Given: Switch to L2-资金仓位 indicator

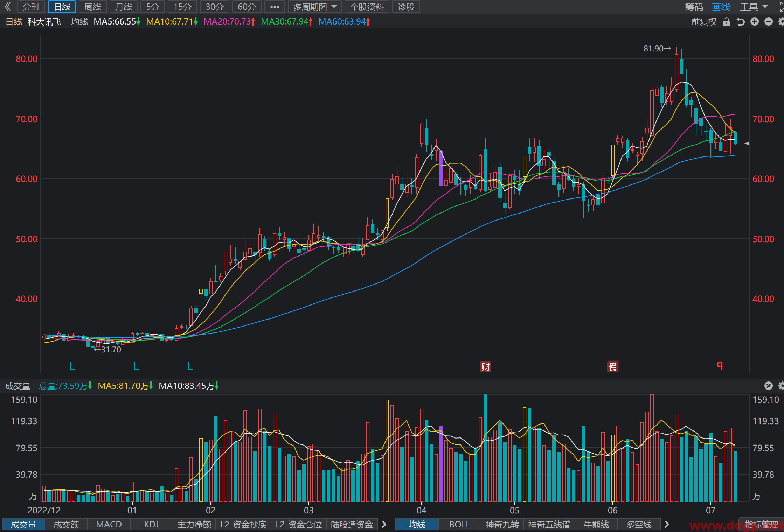Looking at the screenshot, I should [x=299, y=525].
